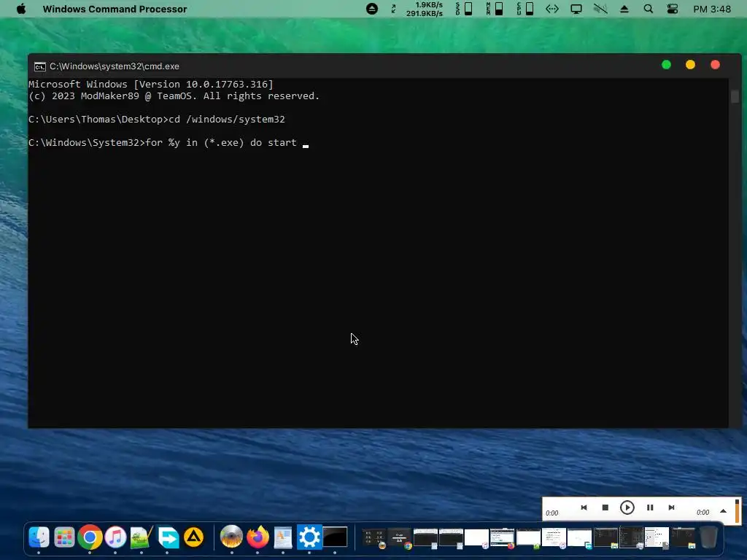Open the minimized Chrome window thumbnail
The image size is (747, 560).
click(400, 539)
